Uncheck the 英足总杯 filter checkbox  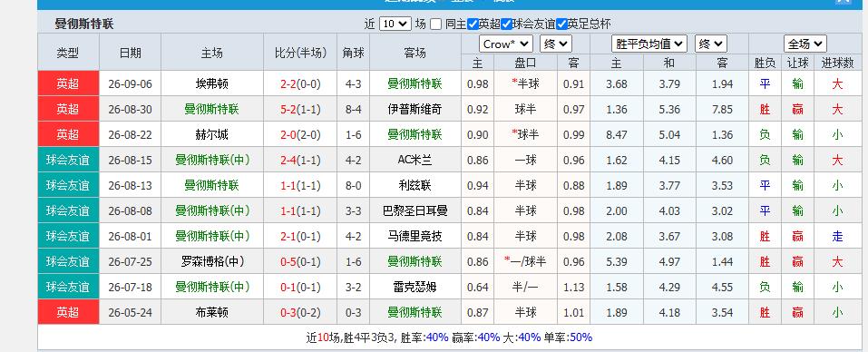coord(561,24)
